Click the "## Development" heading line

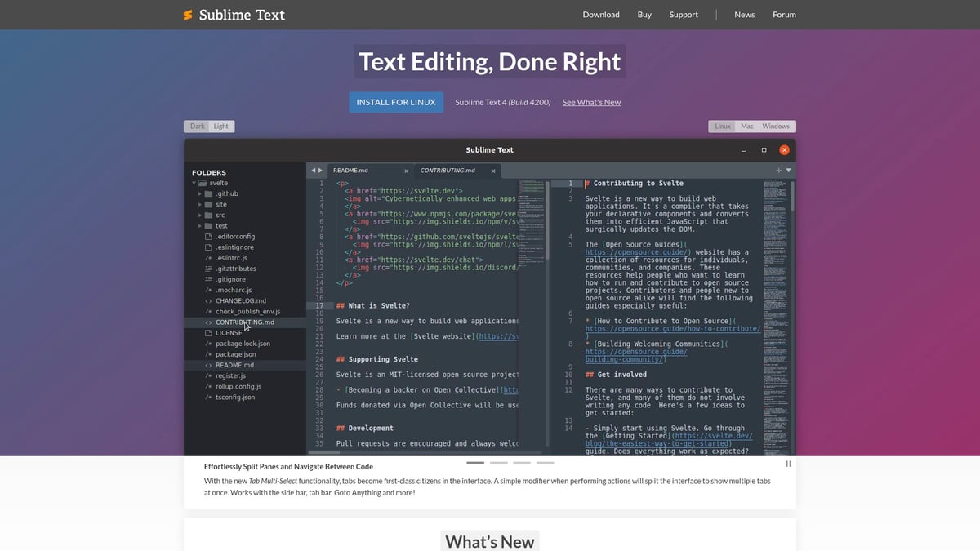click(366, 428)
